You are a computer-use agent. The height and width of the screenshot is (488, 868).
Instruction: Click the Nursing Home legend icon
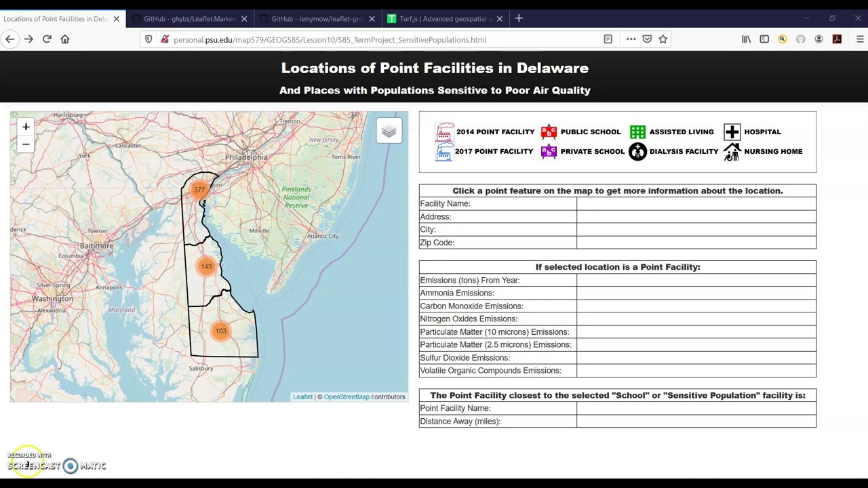[x=732, y=152]
